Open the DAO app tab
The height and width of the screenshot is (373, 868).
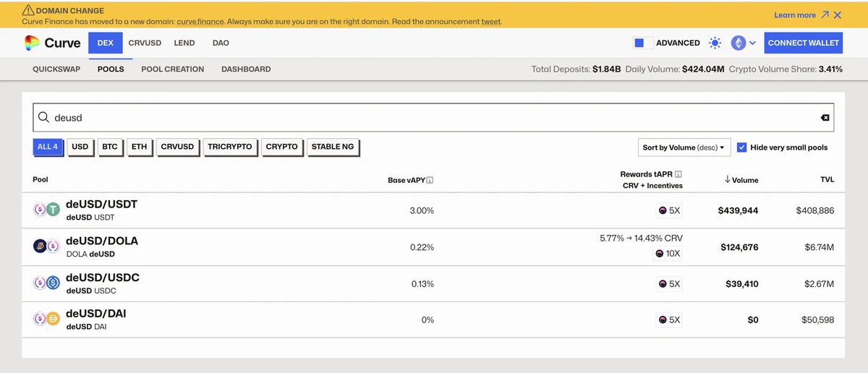pyautogui.click(x=221, y=43)
